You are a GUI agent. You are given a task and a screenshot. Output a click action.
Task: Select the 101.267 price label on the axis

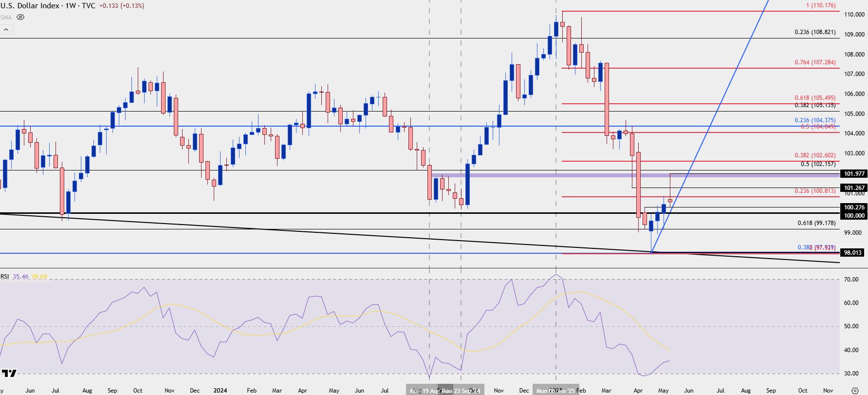point(854,188)
